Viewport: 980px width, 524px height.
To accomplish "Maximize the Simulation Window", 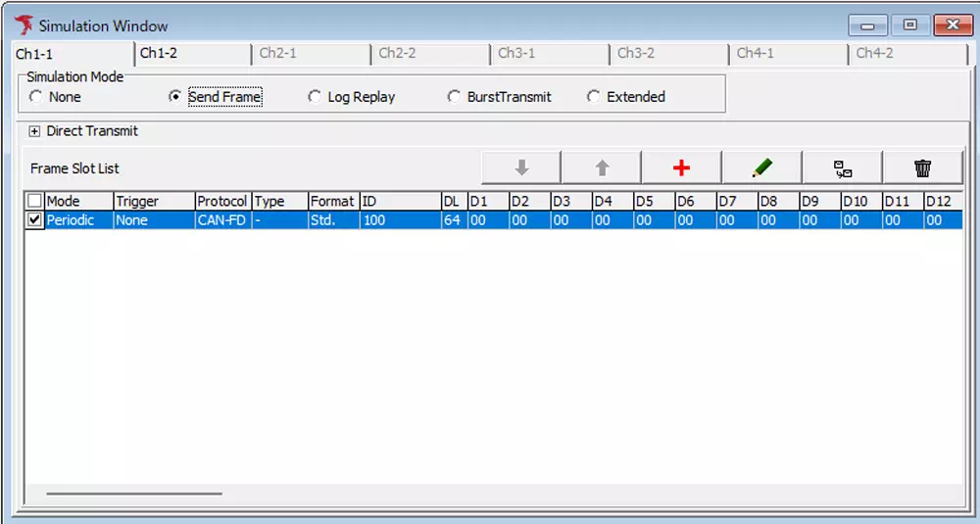I will pos(910,25).
